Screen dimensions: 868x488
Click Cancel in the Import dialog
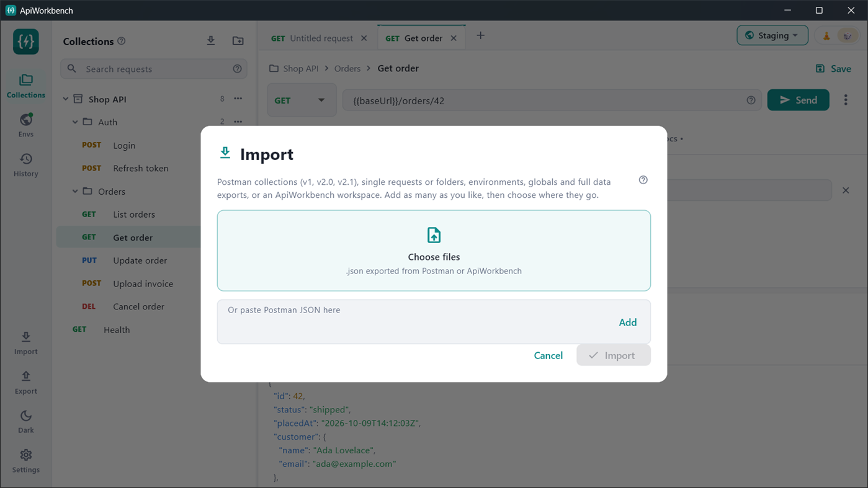[x=548, y=355]
